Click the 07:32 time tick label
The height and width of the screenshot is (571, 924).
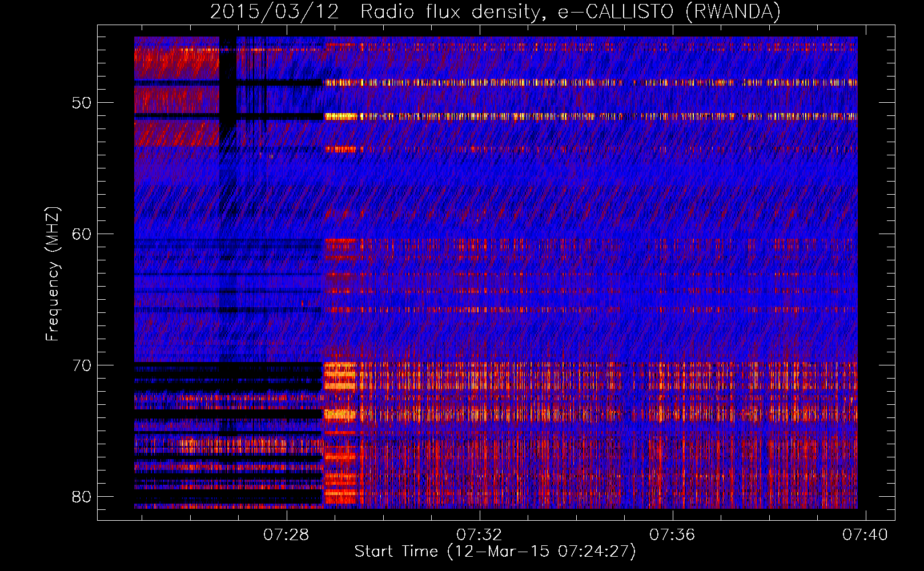point(479,534)
